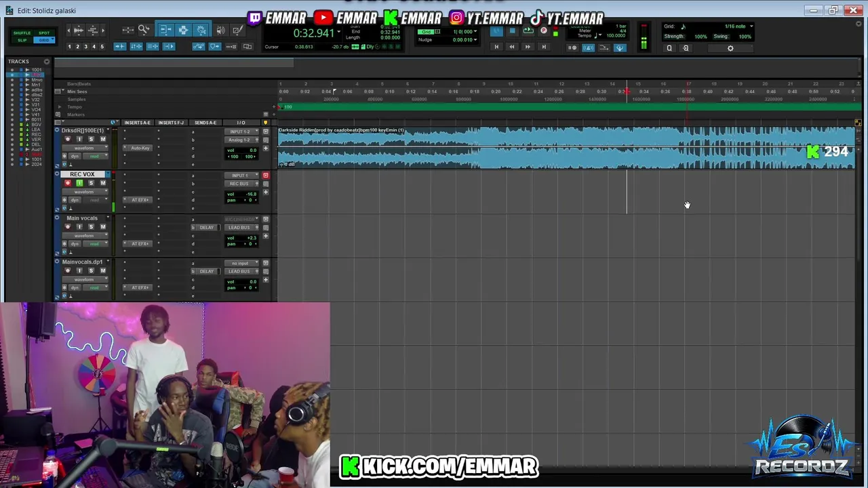
Task: Click the Record transport button
Action: point(543,30)
